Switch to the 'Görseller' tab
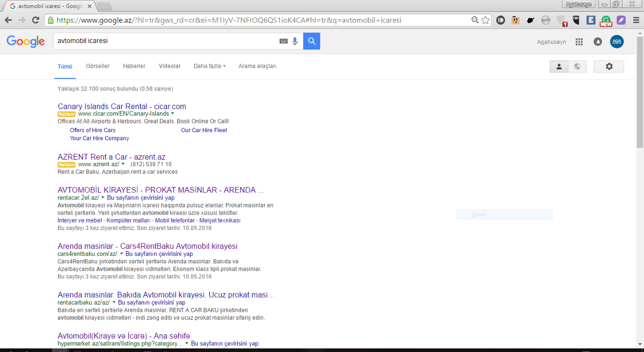Screen dimensions: 644x352 click(98, 66)
